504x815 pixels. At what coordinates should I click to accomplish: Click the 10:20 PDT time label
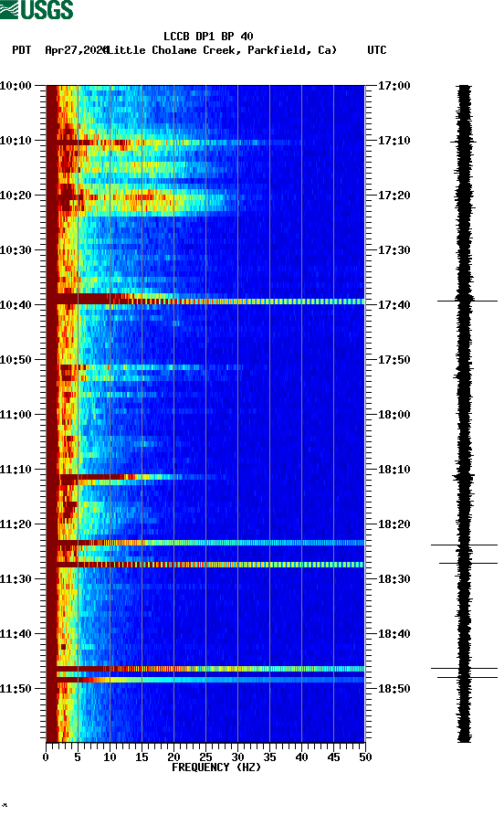click(16, 196)
